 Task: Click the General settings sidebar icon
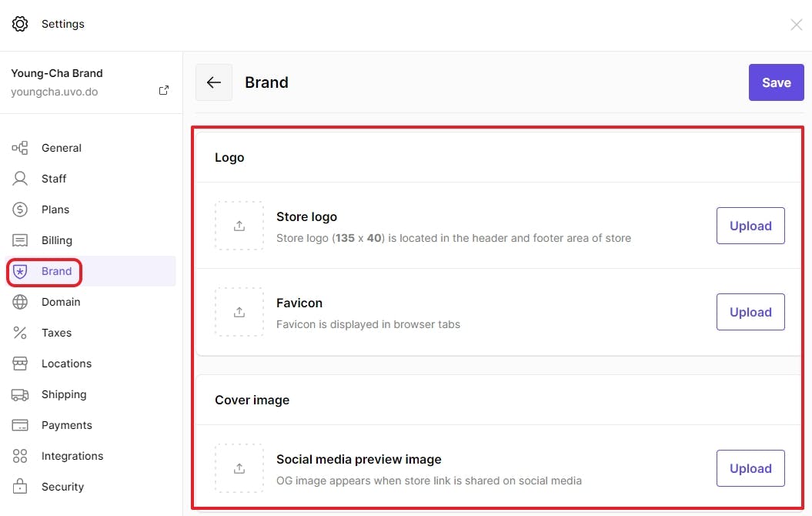(20, 148)
